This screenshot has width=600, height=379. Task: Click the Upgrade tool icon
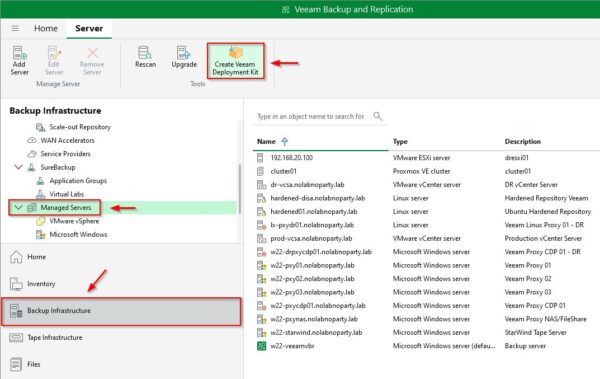(184, 57)
